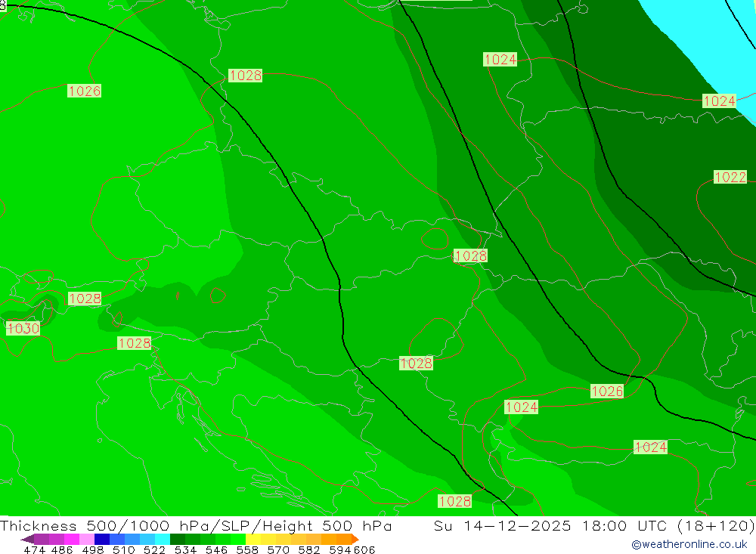Select the bottommost 1028 isobar label
This screenshot has height=554, width=756.
[x=454, y=501]
